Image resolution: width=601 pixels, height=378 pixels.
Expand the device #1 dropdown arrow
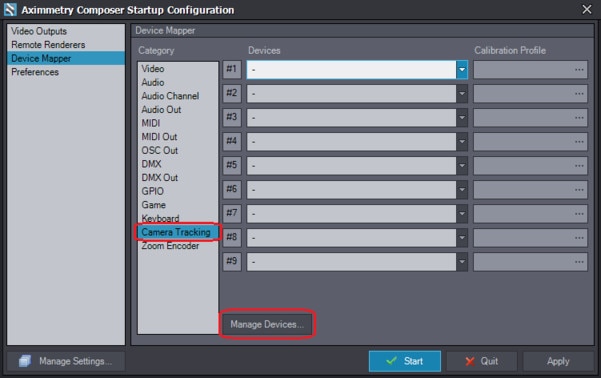[x=462, y=70]
